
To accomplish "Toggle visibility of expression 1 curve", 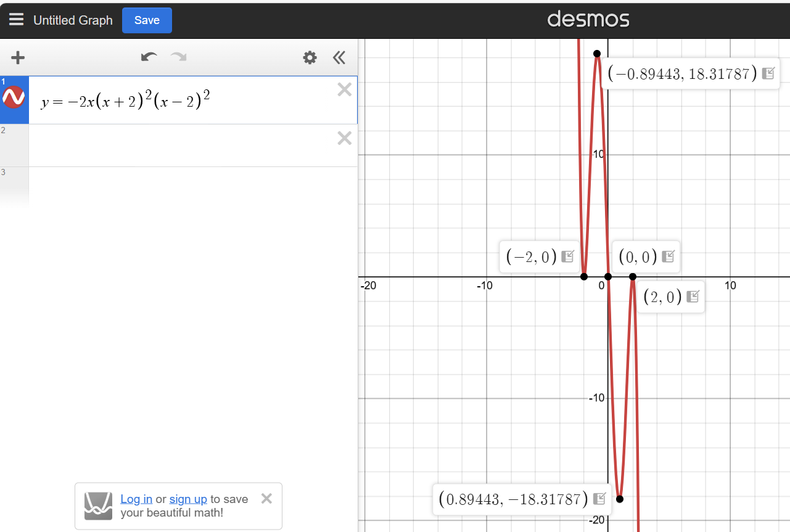I will [x=14, y=97].
